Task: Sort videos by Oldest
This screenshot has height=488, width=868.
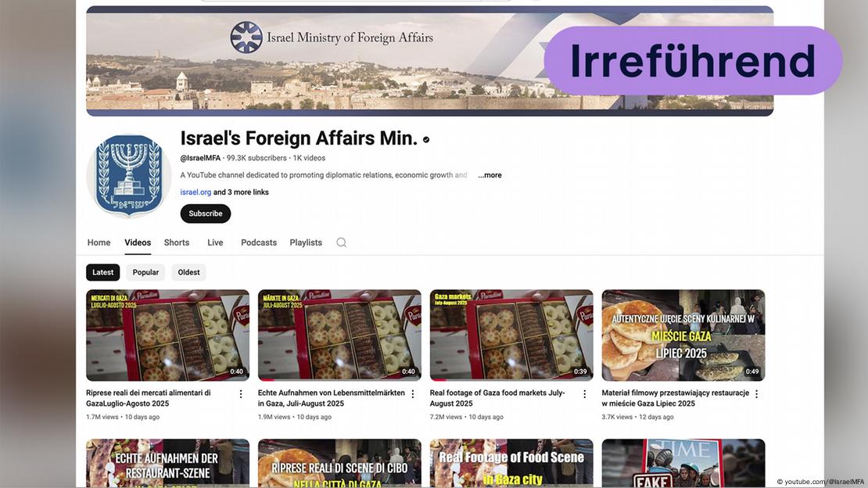Action: (x=188, y=272)
